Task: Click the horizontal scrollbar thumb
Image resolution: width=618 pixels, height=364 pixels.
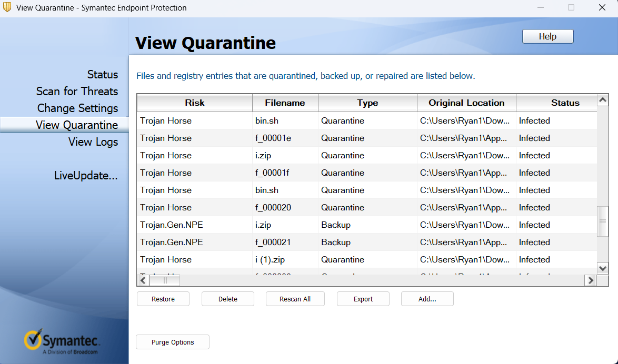Action: click(x=165, y=280)
